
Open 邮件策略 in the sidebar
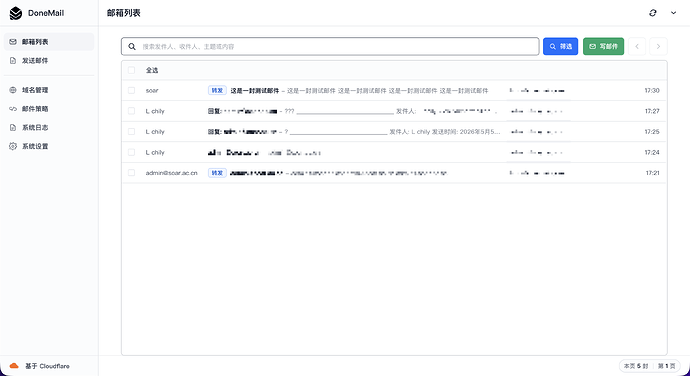(x=49, y=109)
